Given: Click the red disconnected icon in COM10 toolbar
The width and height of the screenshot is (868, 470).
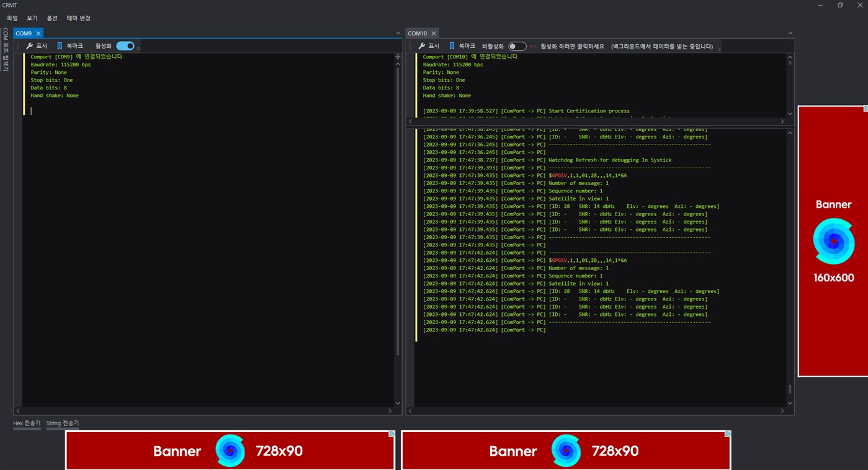Looking at the screenshot, I should click(x=533, y=46).
